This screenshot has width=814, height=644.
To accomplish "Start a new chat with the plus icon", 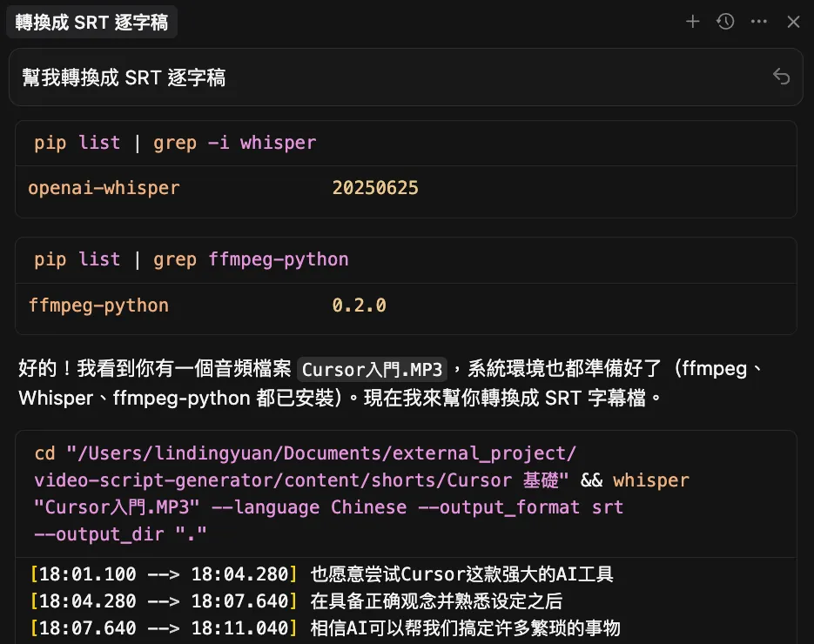I will pos(692,22).
